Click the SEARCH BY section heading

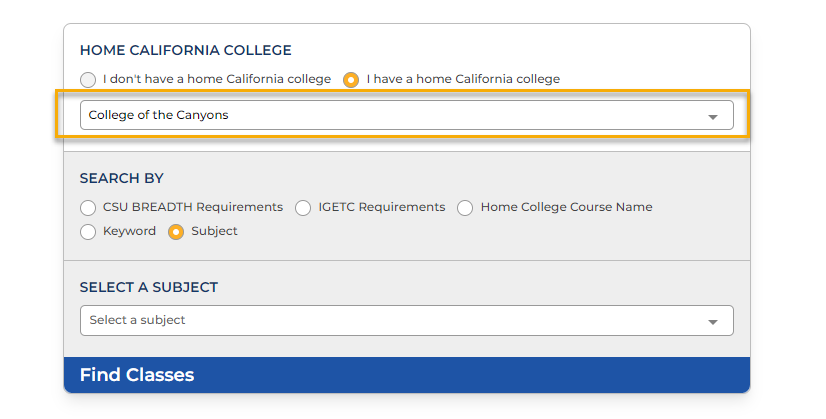coord(122,179)
